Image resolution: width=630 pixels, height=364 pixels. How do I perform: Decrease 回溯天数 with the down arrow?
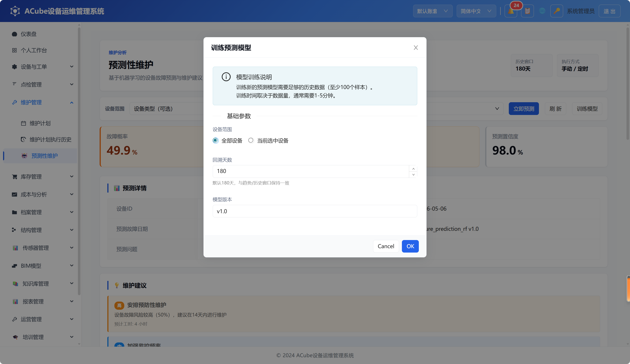413,175
